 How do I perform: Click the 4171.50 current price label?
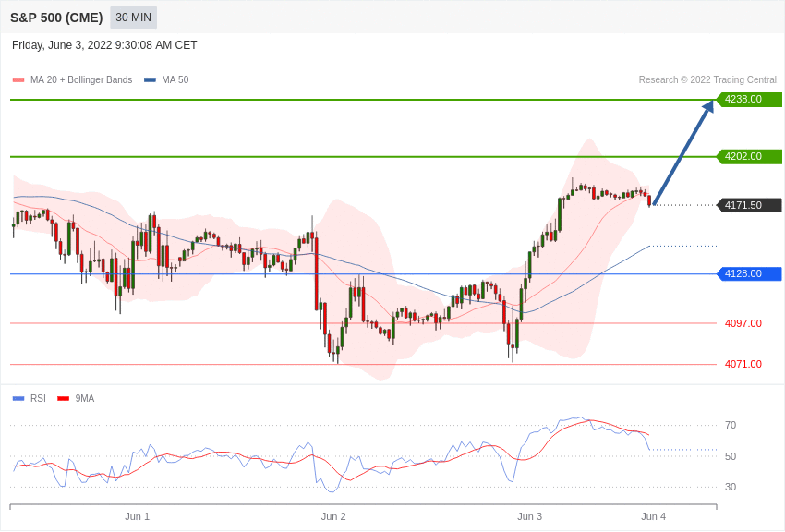pyautogui.click(x=750, y=205)
